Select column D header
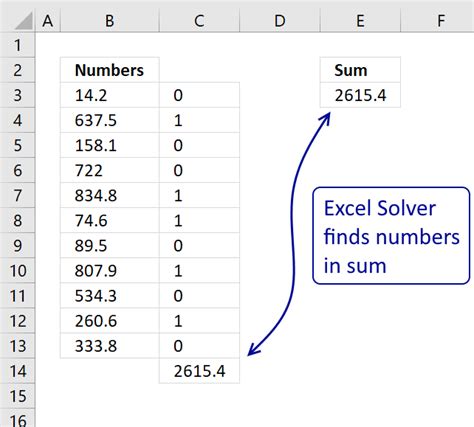 point(280,21)
